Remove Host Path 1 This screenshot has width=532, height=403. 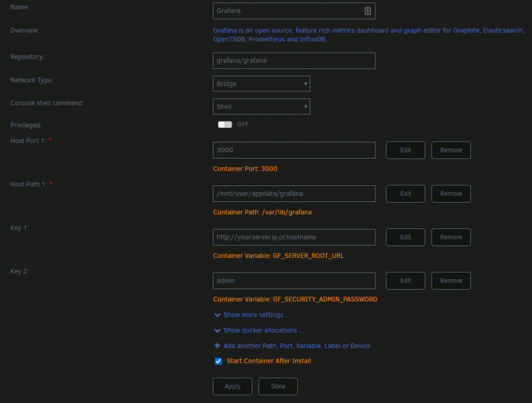(x=451, y=193)
